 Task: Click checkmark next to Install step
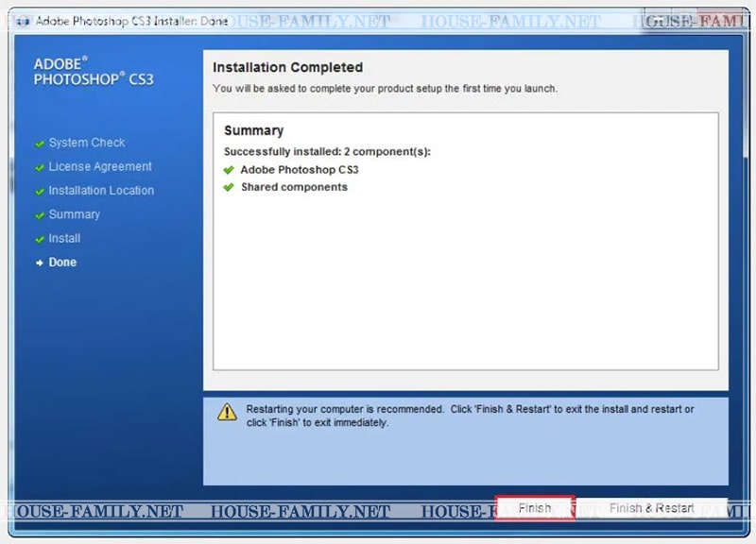coord(40,239)
